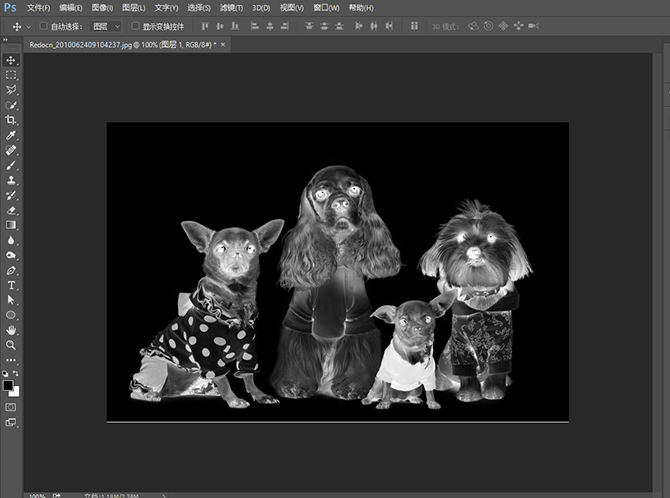The width and height of the screenshot is (670, 498).
Task: Close the Redocn_2010062409104237.jpg document tab
Action: pos(223,44)
